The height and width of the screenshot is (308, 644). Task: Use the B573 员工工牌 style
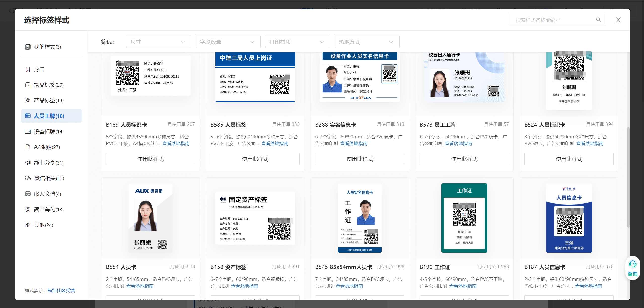464,159
